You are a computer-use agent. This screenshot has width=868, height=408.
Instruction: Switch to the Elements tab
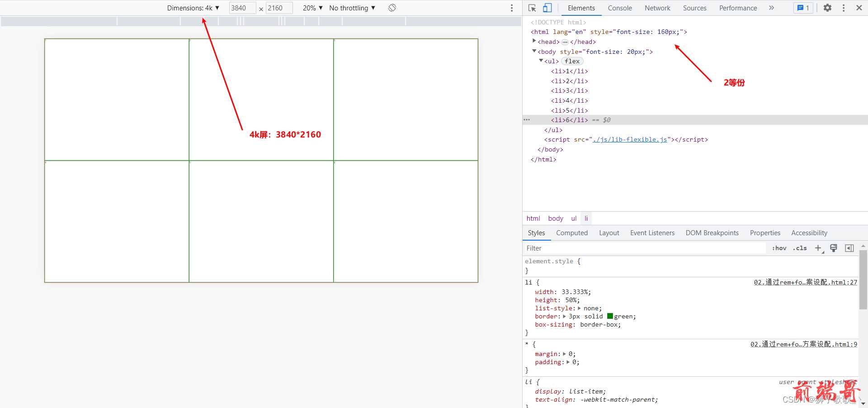click(581, 8)
